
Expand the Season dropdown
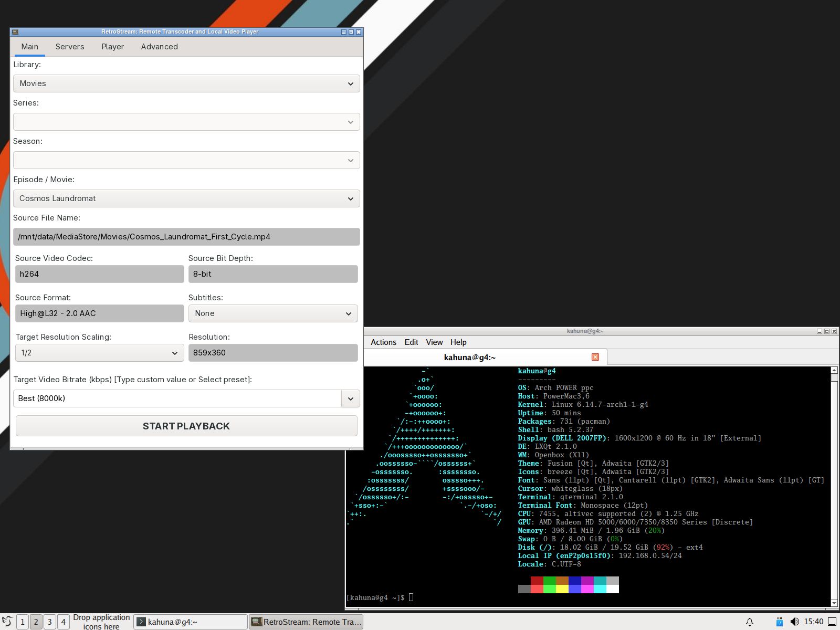click(186, 160)
